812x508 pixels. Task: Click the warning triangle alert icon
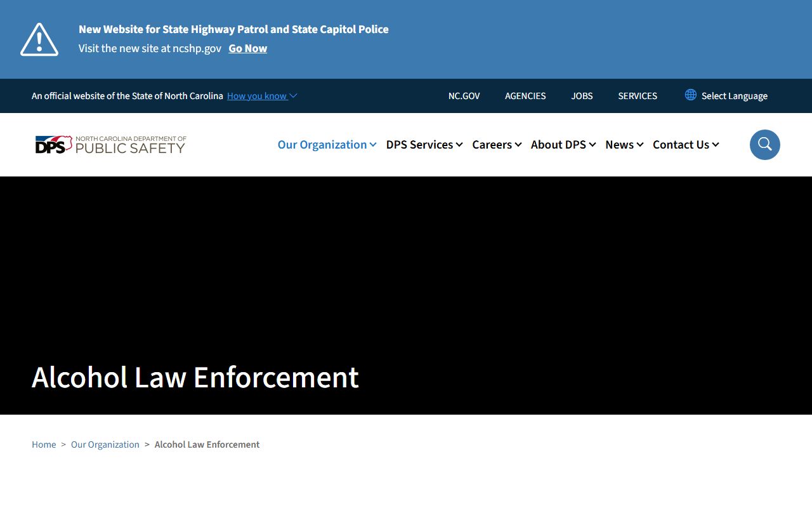pyautogui.click(x=39, y=39)
